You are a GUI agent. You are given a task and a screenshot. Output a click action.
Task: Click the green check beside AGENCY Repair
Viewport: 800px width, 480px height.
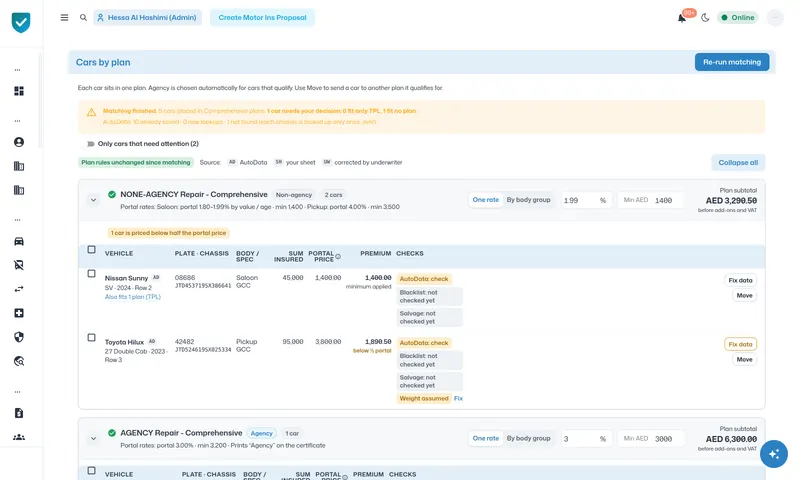pyautogui.click(x=112, y=433)
